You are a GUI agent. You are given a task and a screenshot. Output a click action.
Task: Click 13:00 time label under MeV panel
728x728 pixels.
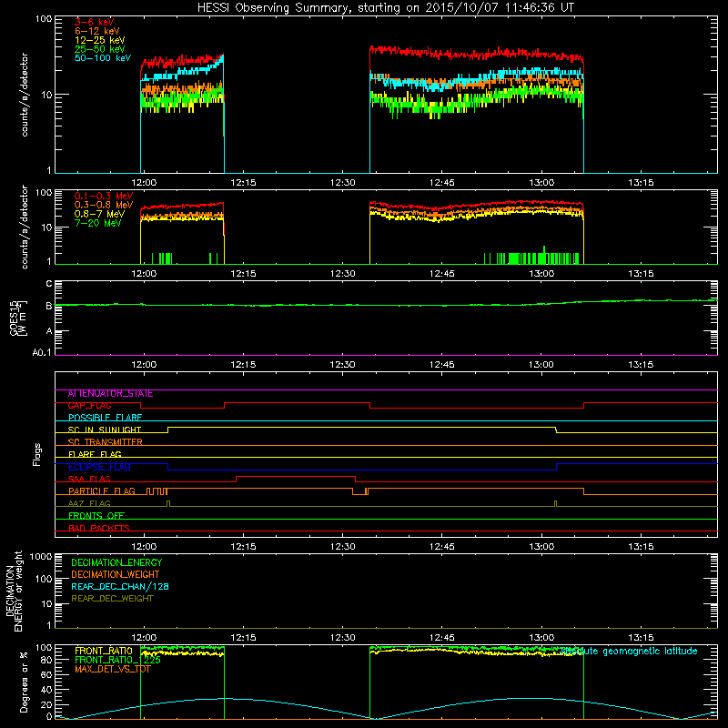541,274
